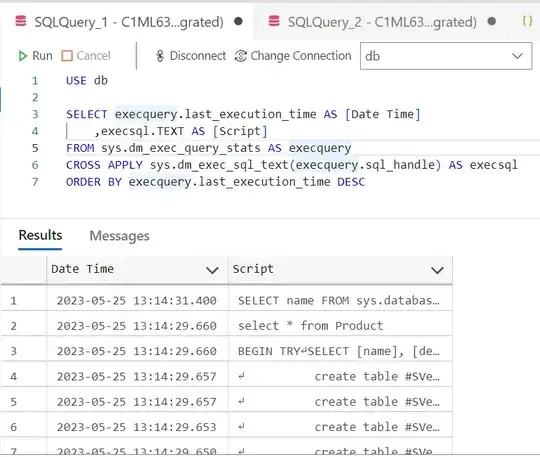
Task: Click the SQLQuery_1 tab database icon
Action: [x=21, y=21]
